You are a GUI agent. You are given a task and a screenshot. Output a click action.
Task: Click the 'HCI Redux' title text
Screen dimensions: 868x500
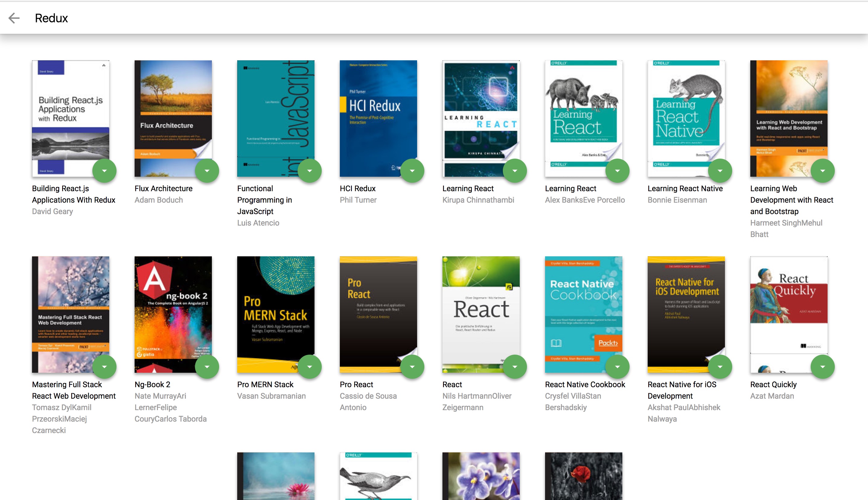358,188
